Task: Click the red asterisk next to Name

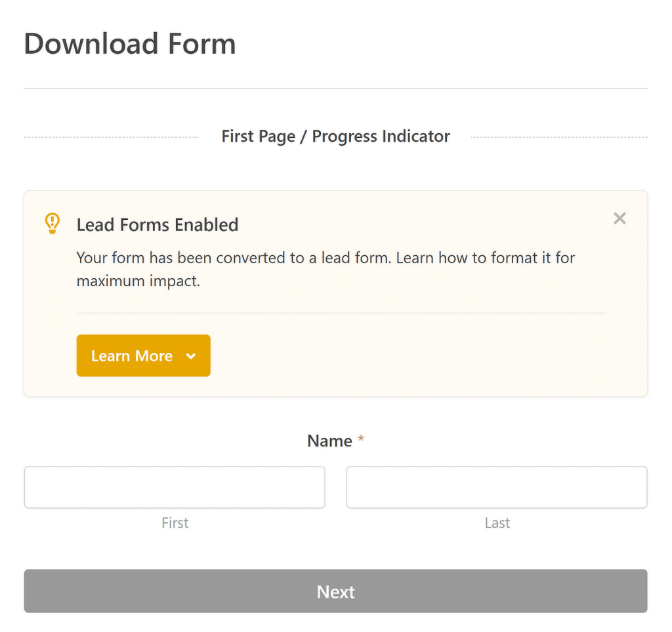Action: 360,440
